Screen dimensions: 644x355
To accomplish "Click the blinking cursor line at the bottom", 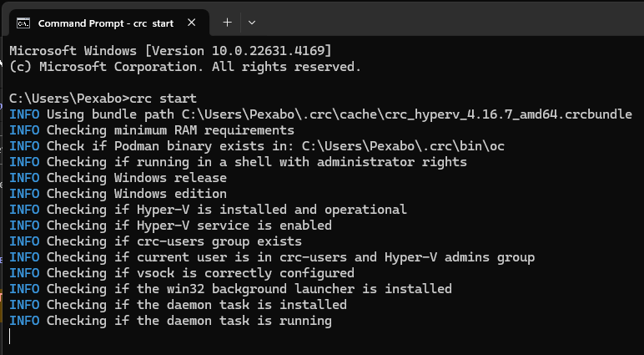I will [9, 337].
